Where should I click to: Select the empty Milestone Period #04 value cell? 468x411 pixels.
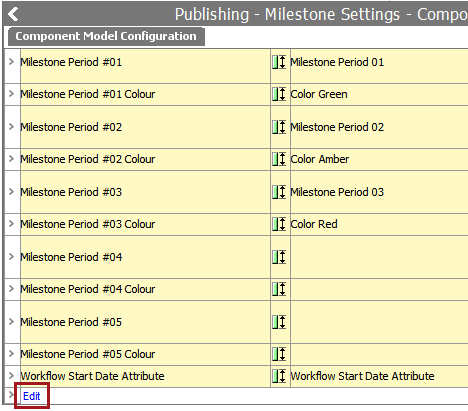(x=379, y=257)
